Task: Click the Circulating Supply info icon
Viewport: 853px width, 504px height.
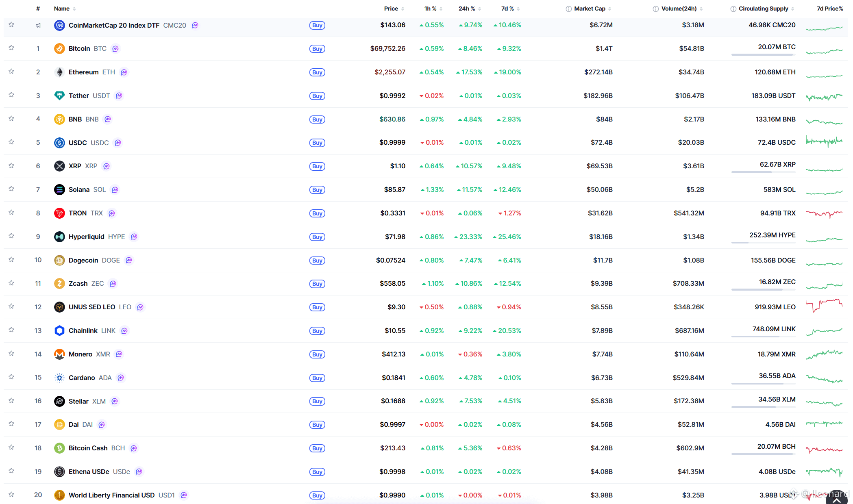Action: tap(733, 9)
